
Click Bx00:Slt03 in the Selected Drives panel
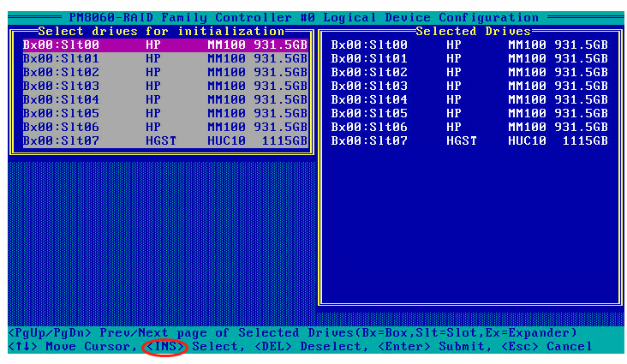tap(469, 86)
